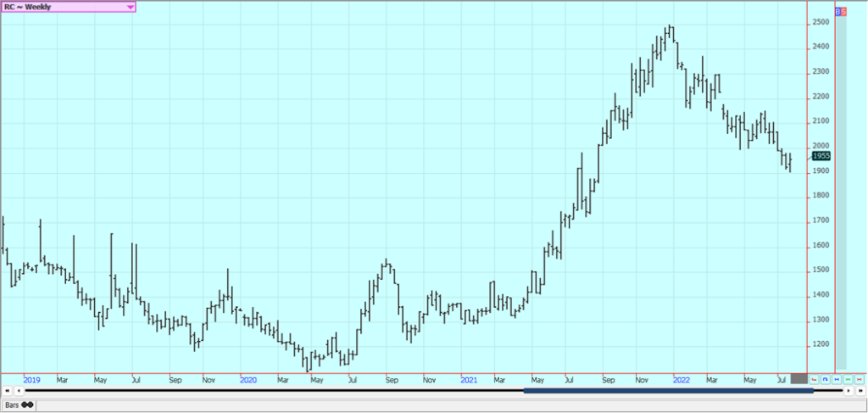Image resolution: width=868 pixels, height=413 pixels.
Task: Click the blue horizontal compress icon
Action: coord(837,379)
